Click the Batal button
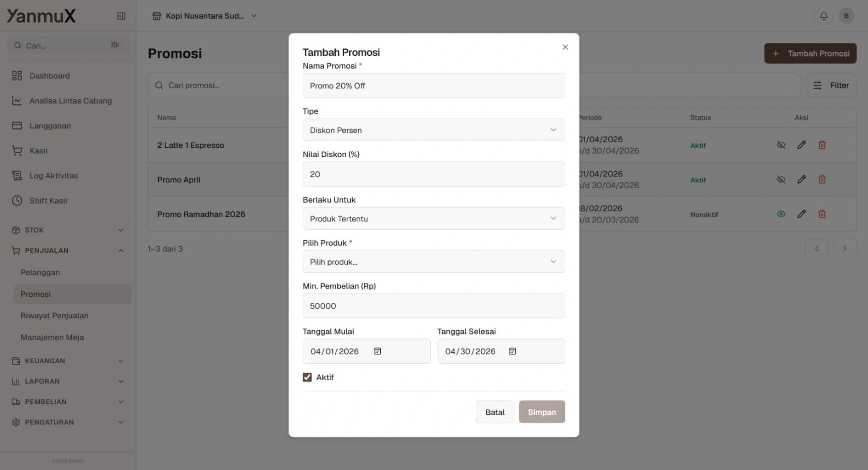 (x=495, y=412)
